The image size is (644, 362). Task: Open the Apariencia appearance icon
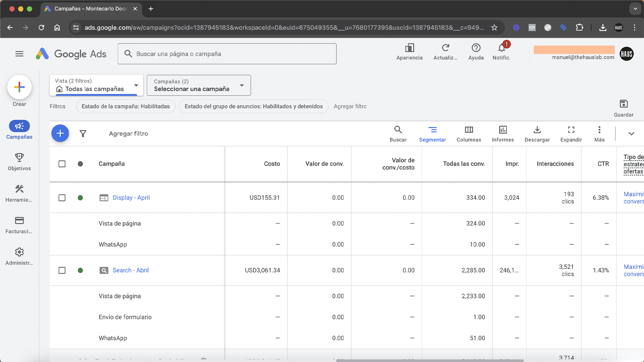pyautogui.click(x=409, y=48)
